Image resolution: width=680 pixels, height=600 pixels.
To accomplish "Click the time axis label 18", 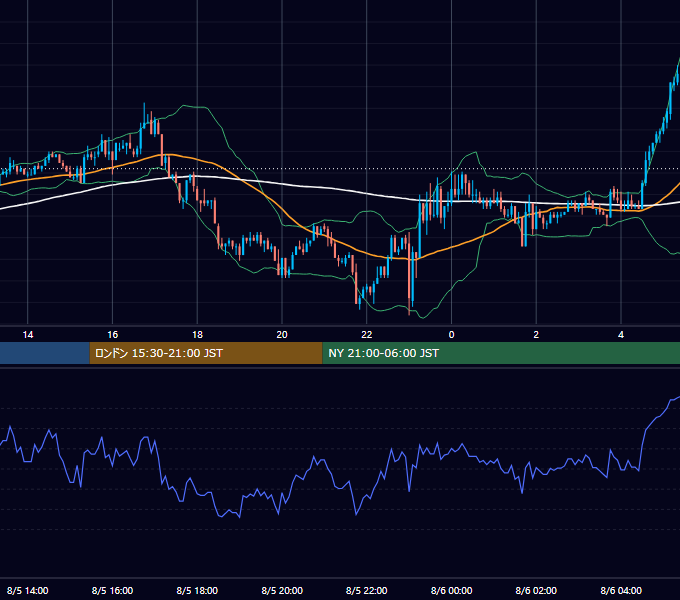I will pos(197,335).
